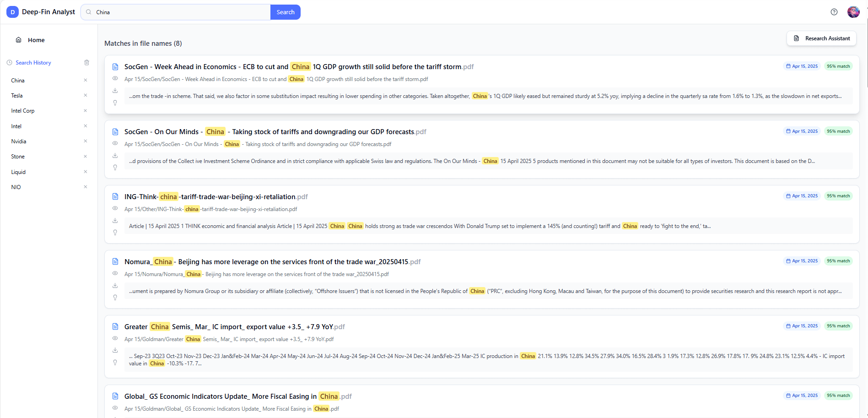Open Global GS Economic Indicators Update file
This screenshot has height=418, width=868.
(x=232, y=396)
